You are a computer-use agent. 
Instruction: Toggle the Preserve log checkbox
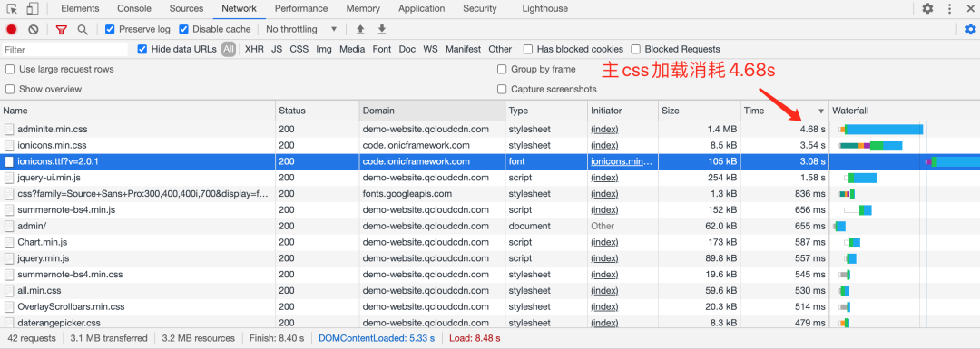pyautogui.click(x=110, y=29)
